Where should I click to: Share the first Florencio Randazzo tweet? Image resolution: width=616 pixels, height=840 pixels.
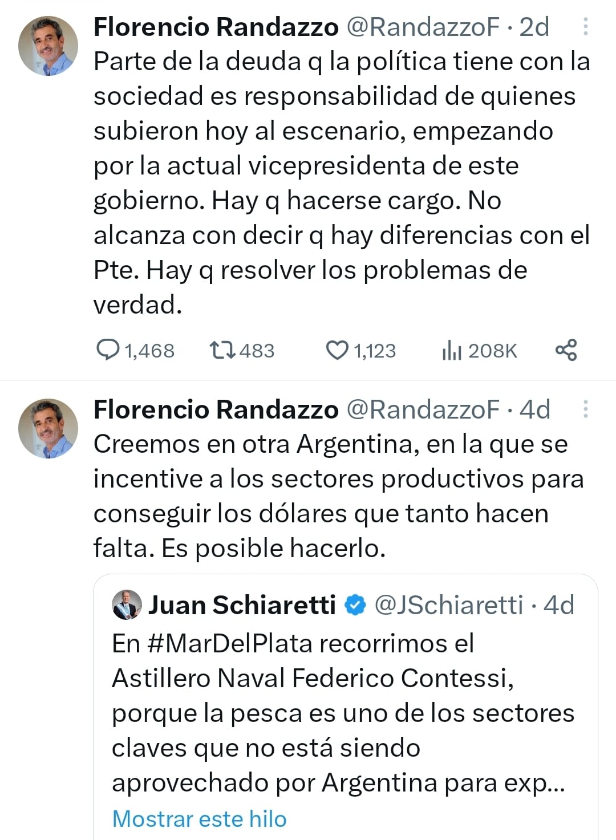[x=566, y=350]
